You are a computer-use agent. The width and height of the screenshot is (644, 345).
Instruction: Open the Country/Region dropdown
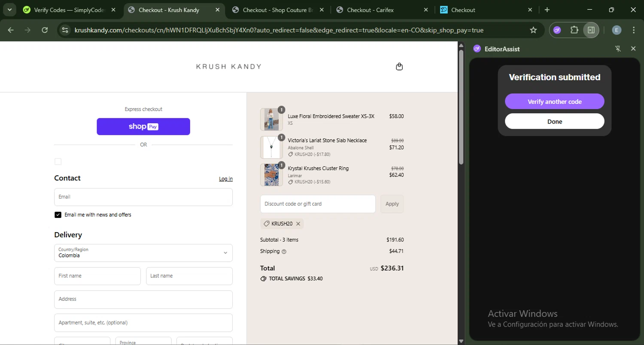[143, 253]
